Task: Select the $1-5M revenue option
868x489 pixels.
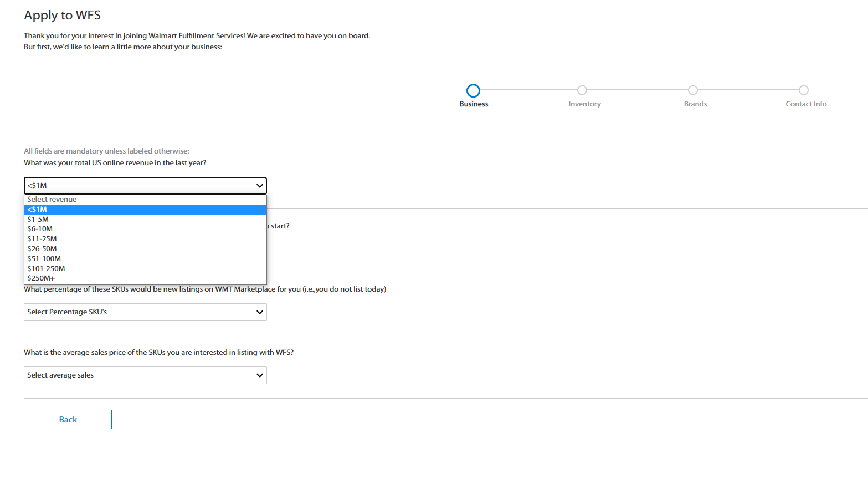Action: [145, 220]
